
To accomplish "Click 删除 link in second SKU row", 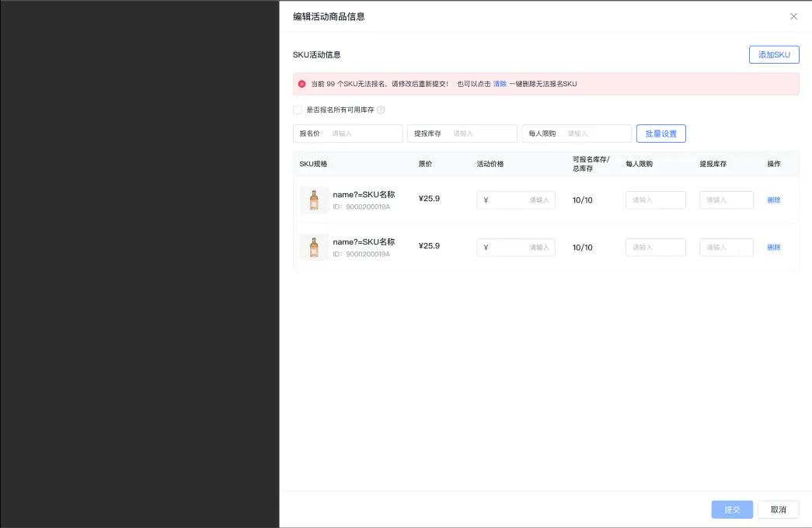I will [x=774, y=248].
